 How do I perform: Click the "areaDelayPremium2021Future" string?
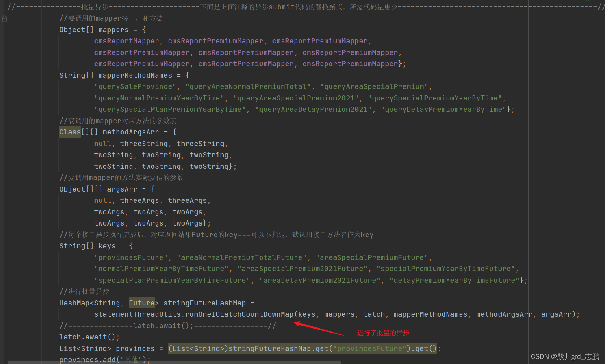[320, 280]
